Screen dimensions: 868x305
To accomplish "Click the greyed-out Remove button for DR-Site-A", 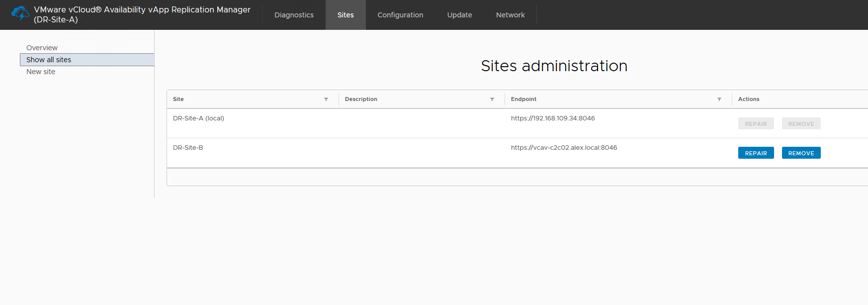I will coord(801,124).
